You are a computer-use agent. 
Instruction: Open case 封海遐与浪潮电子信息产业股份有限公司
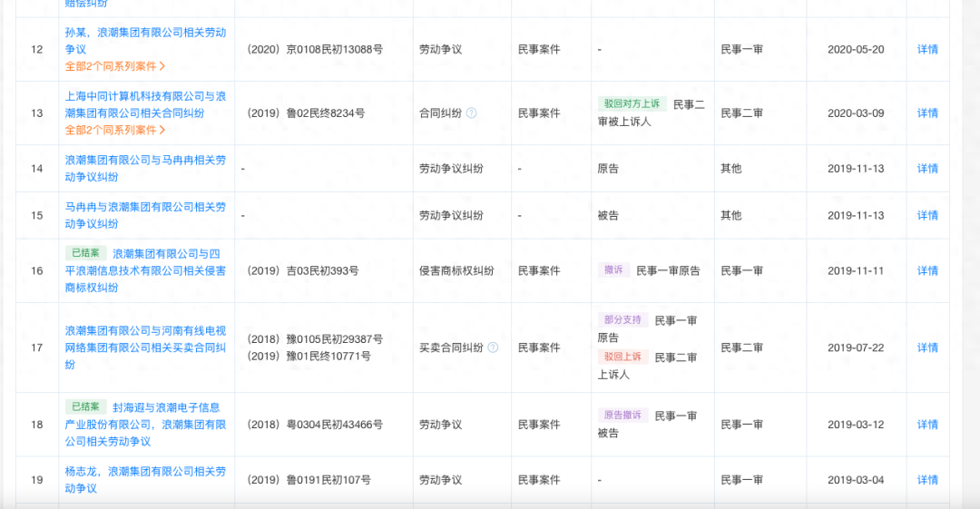click(x=145, y=425)
